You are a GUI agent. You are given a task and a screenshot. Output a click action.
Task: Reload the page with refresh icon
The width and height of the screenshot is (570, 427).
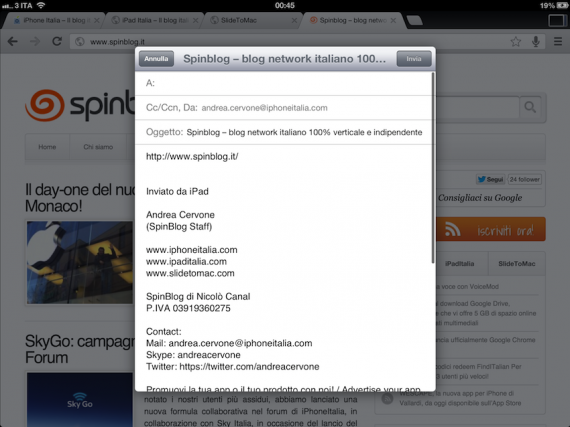tap(57, 42)
